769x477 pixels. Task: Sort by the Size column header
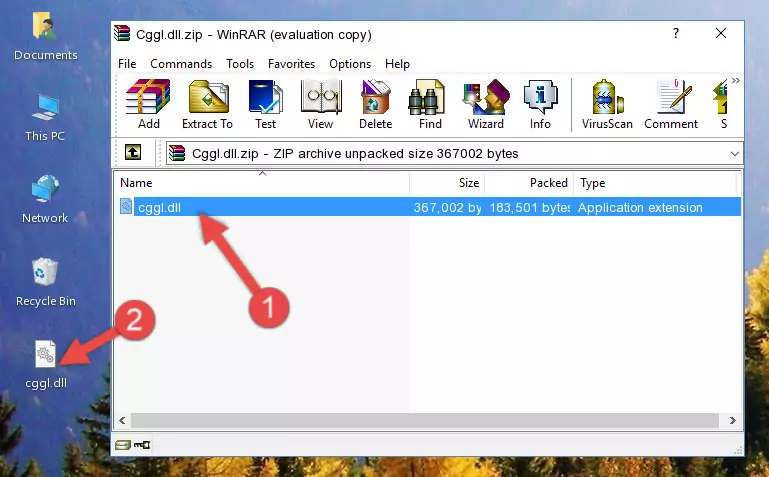coord(447,183)
